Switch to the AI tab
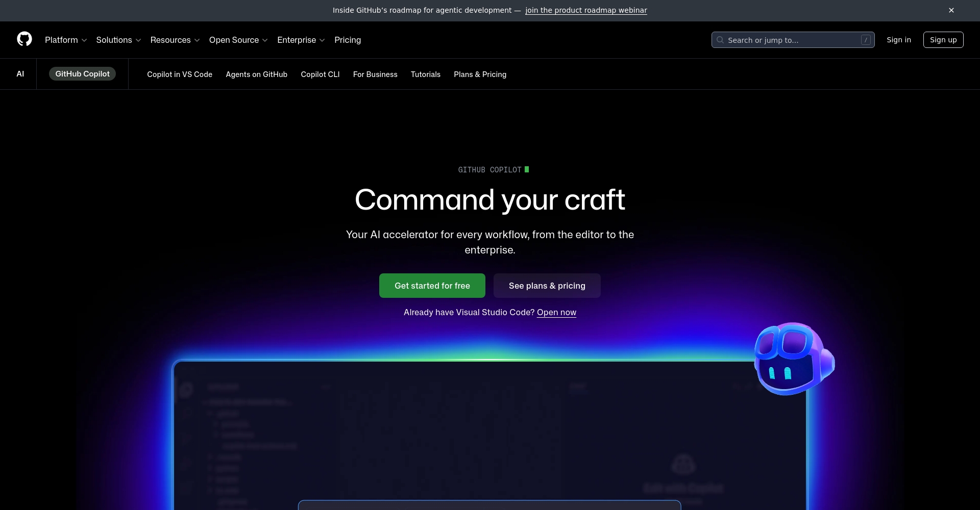Screen dimensions: 980x510 (20, 73)
